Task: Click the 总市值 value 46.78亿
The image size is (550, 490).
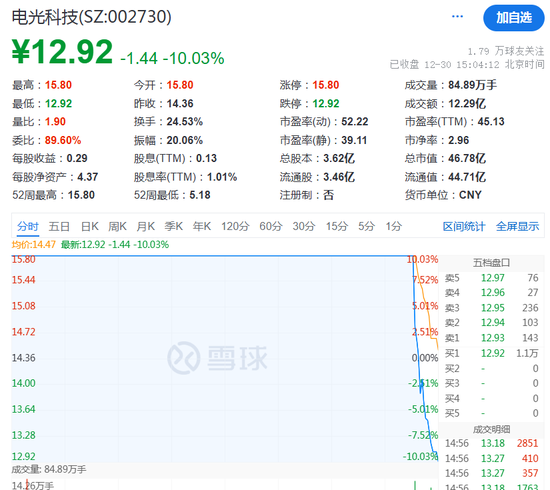Action: [467, 158]
